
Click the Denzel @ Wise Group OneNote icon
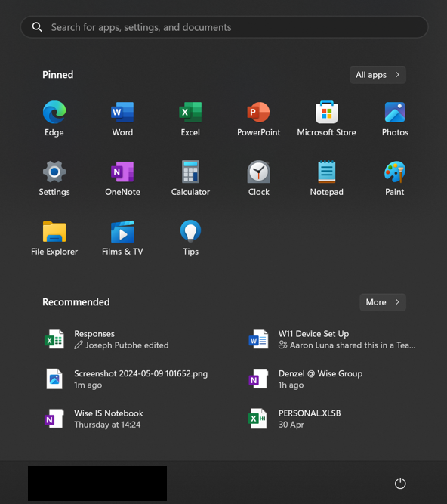coord(258,379)
